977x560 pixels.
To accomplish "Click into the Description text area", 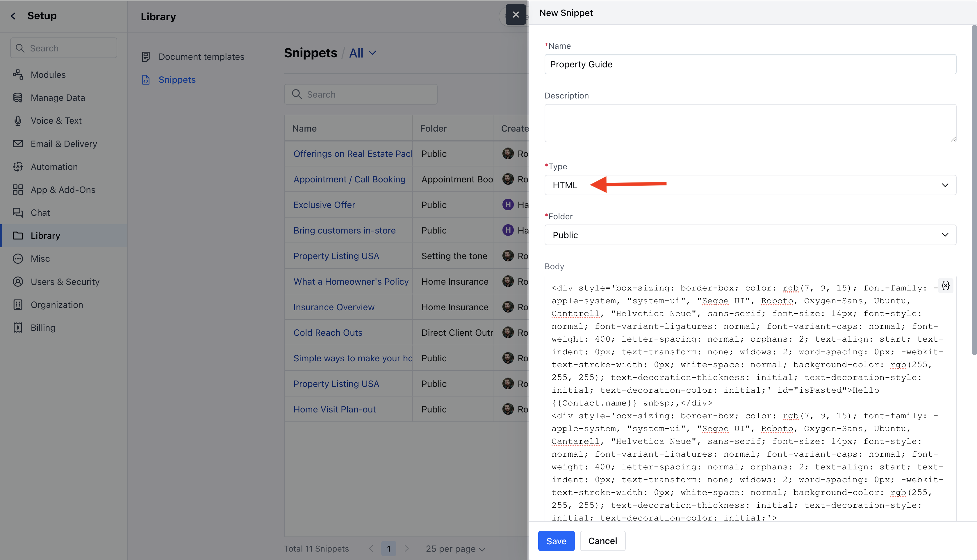I will (750, 123).
